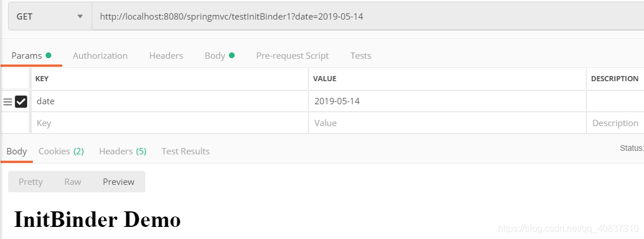Open the Authorization tab

100,56
